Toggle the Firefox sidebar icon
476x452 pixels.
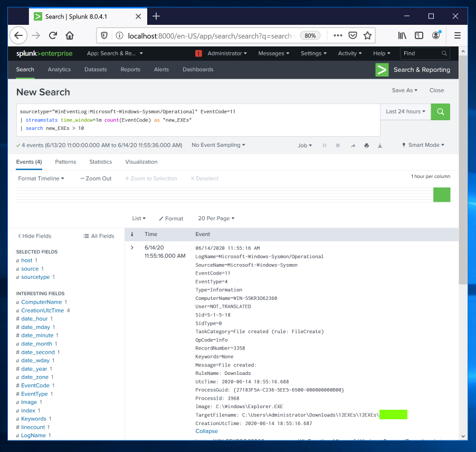(419, 35)
